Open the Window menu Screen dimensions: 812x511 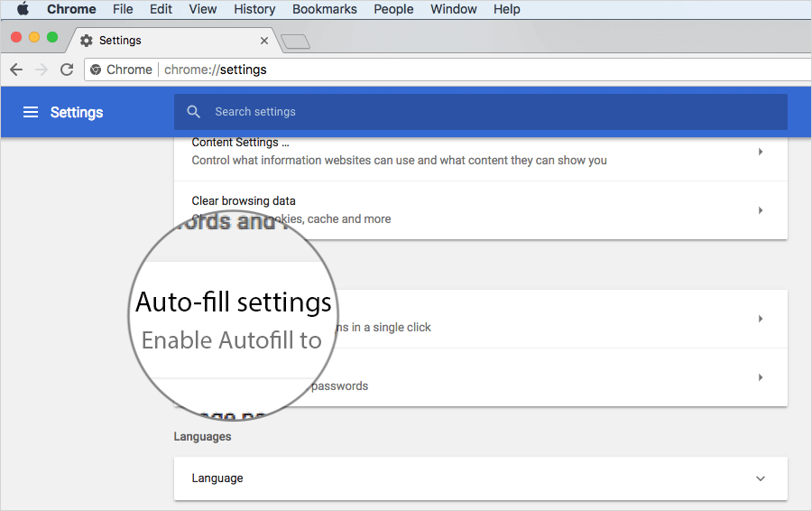click(453, 9)
